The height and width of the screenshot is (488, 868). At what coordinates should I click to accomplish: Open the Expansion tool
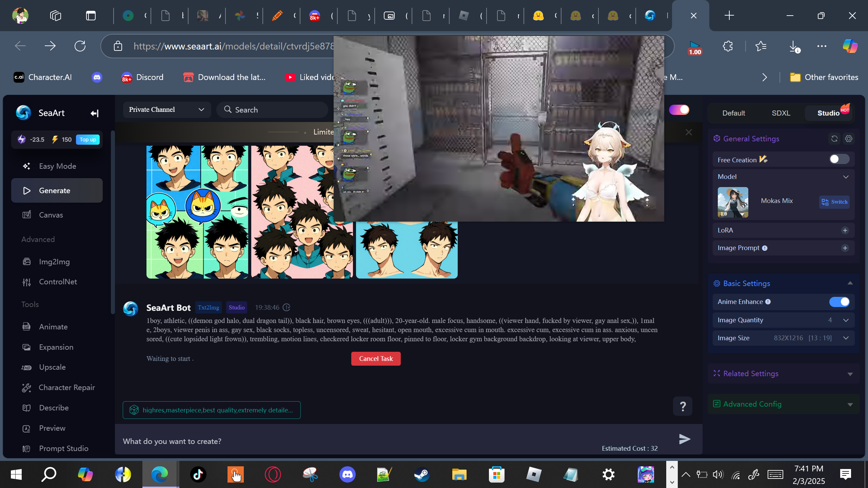(57, 347)
